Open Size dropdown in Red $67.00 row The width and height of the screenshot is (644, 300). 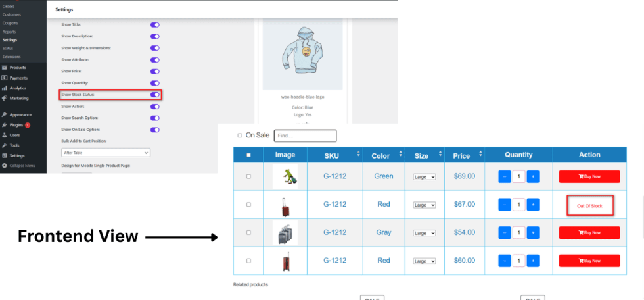click(425, 205)
